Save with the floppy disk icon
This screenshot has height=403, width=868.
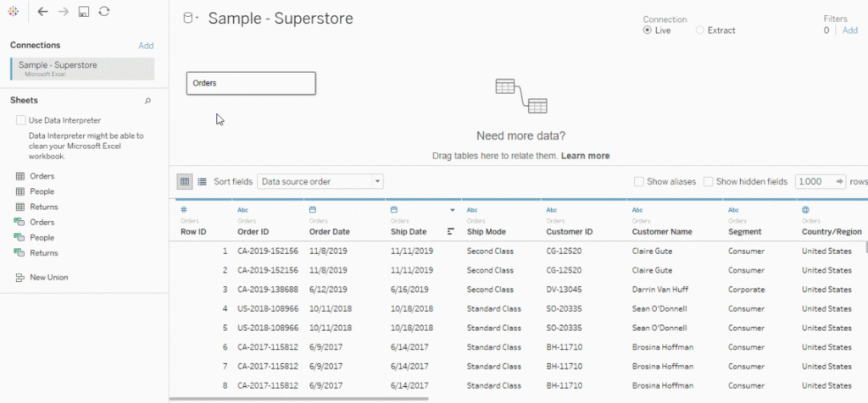pos(84,12)
